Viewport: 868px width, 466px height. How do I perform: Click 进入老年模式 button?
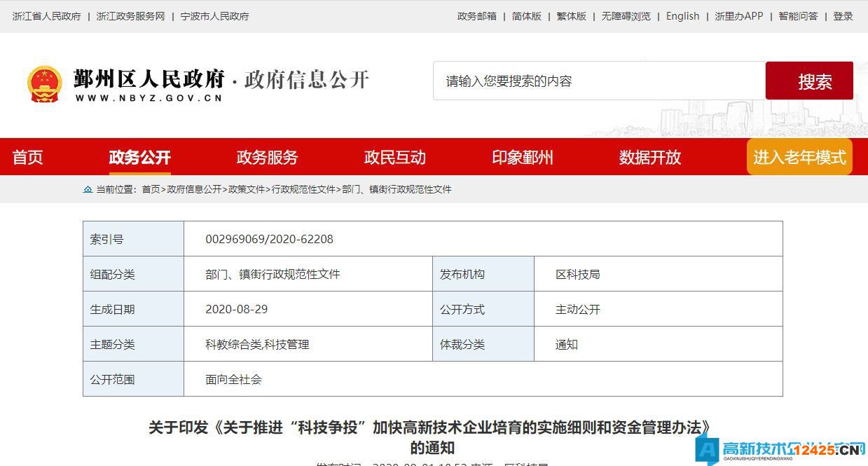point(799,157)
